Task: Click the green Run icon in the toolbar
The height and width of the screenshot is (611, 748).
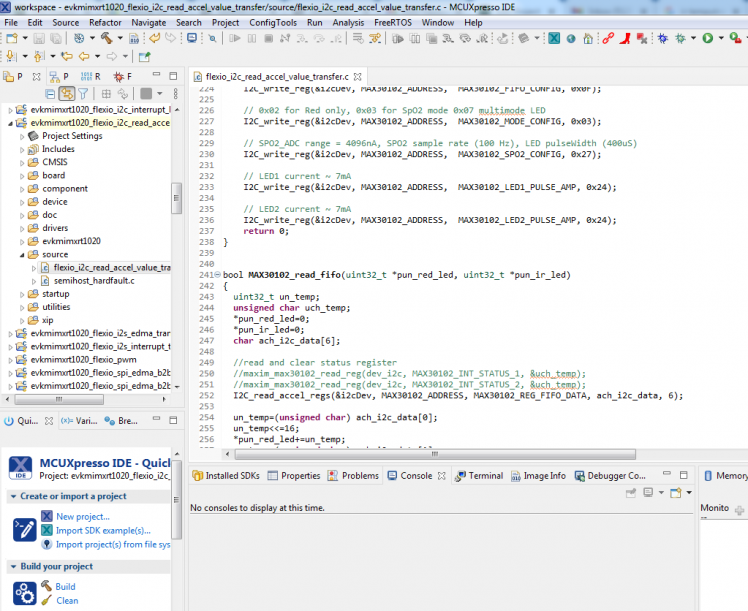Action: click(x=707, y=38)
